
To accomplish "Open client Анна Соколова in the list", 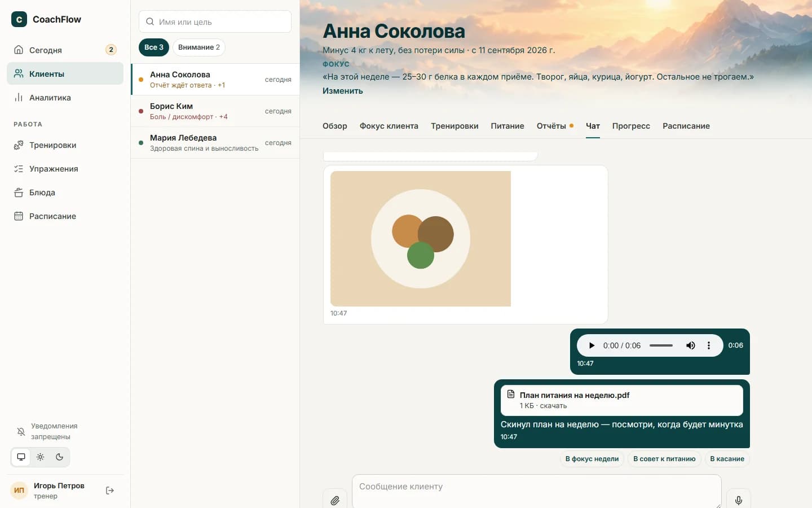I will tap(215, 80).
